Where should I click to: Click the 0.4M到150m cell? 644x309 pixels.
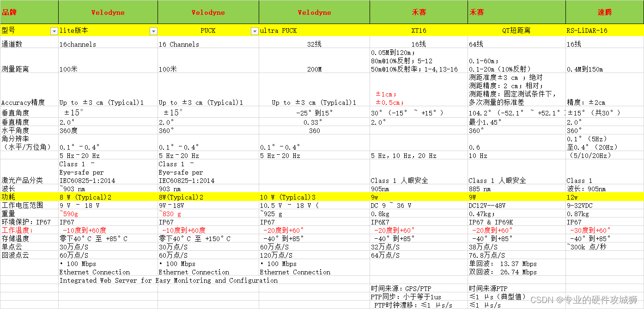point(604,61)
